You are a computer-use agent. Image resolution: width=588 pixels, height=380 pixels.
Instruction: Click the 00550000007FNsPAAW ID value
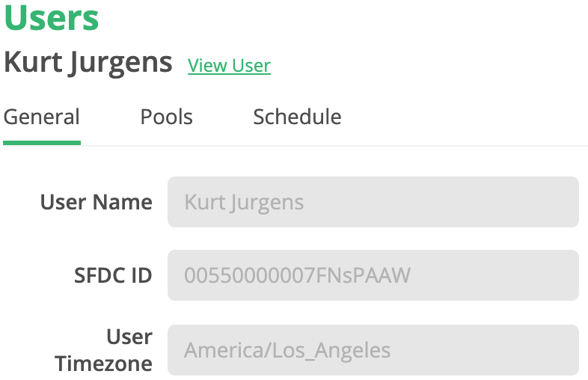297,275
